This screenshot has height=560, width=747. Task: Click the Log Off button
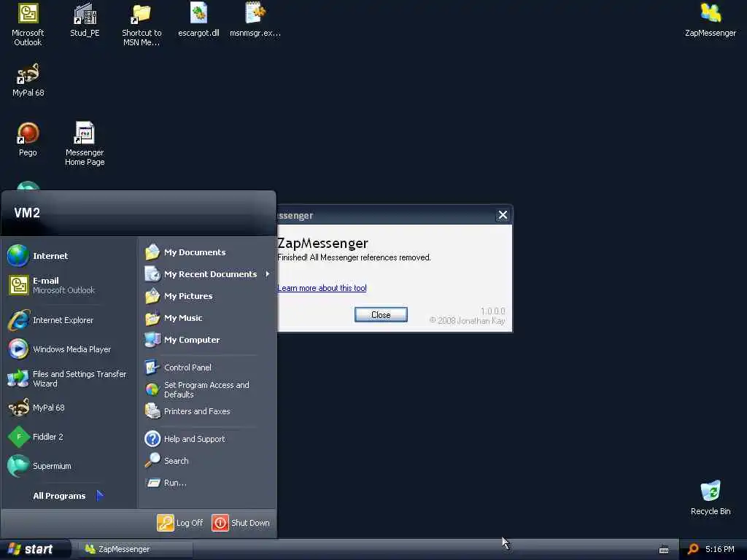tap(180, 523)
